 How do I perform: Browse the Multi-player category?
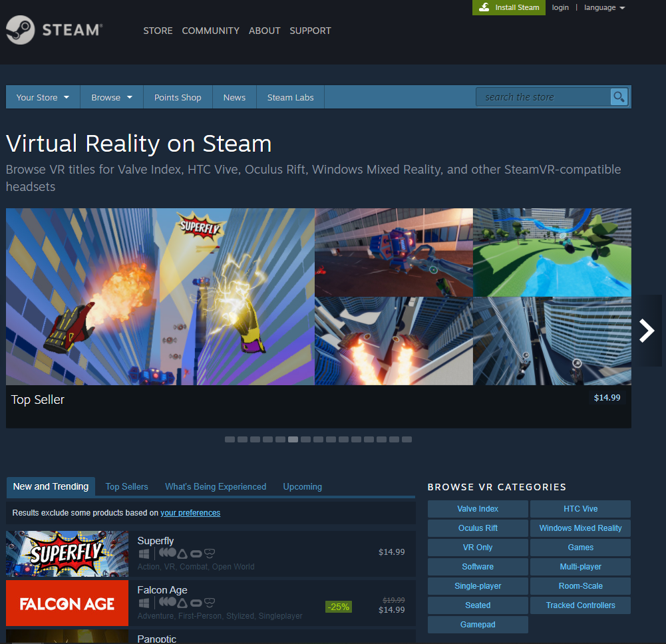pos(580,567)
